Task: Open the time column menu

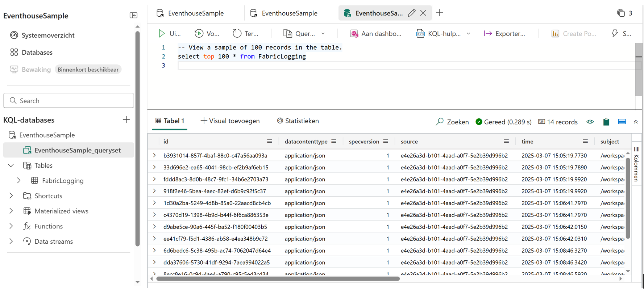Action: point(585,142)
